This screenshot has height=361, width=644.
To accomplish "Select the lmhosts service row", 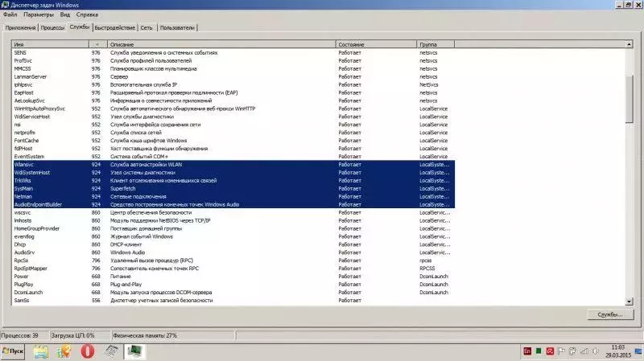I will (x=233, y=221).
